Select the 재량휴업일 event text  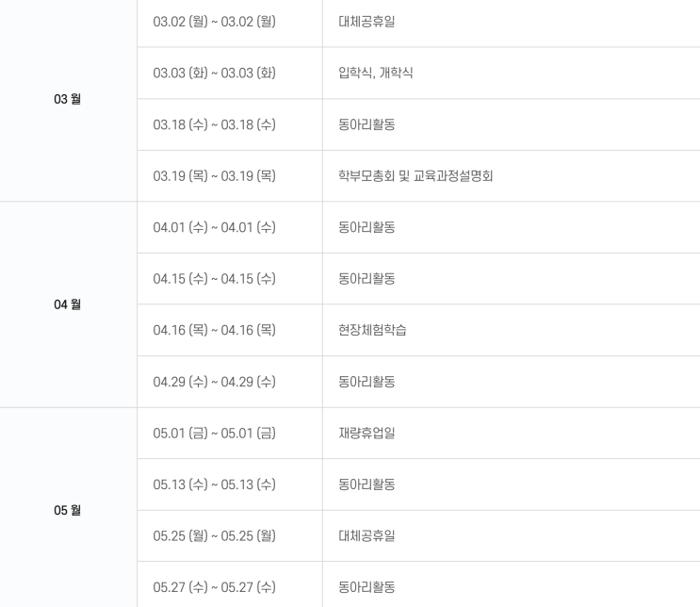pos(366,433)
